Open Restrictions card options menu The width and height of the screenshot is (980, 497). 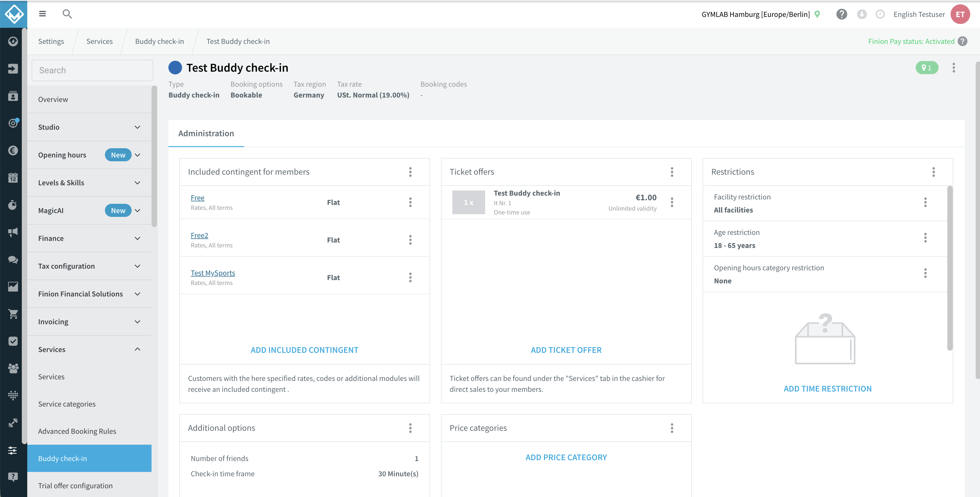[x=933, y=172]
